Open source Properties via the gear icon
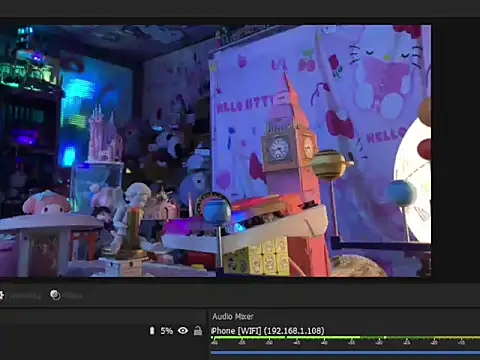The width and height of the screenshot is (480, 360). tap(1, 295)
